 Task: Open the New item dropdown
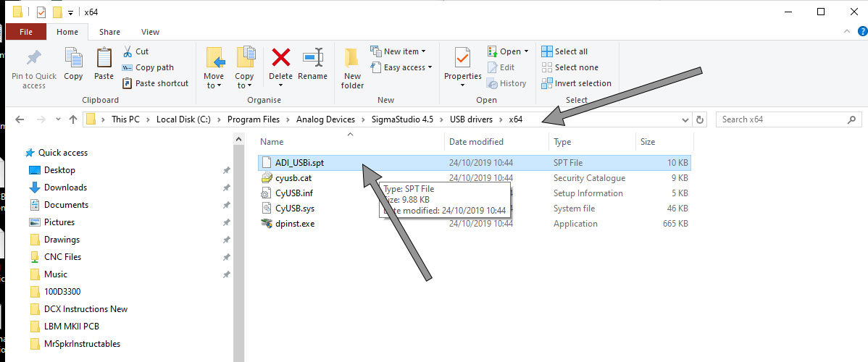(398, 51)
